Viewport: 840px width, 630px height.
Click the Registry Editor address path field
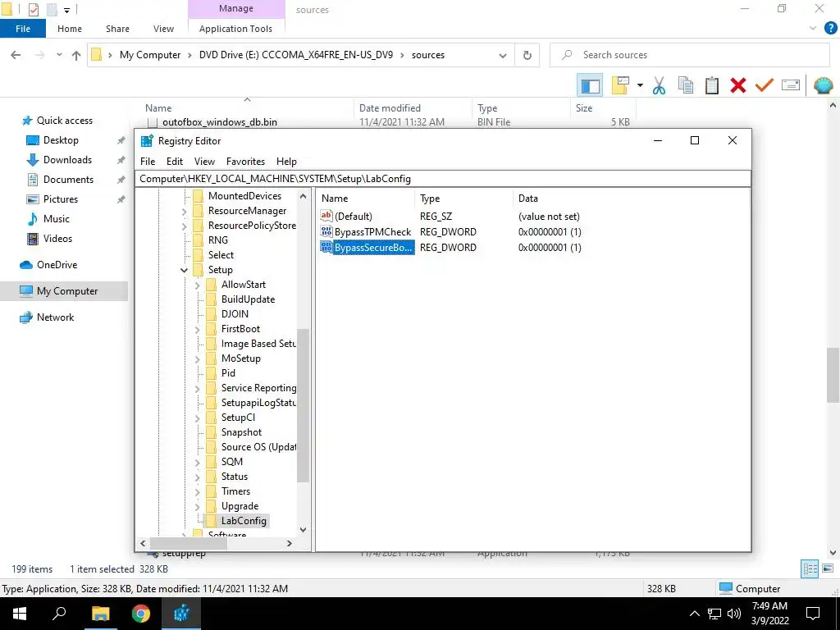tap(442, 179)
